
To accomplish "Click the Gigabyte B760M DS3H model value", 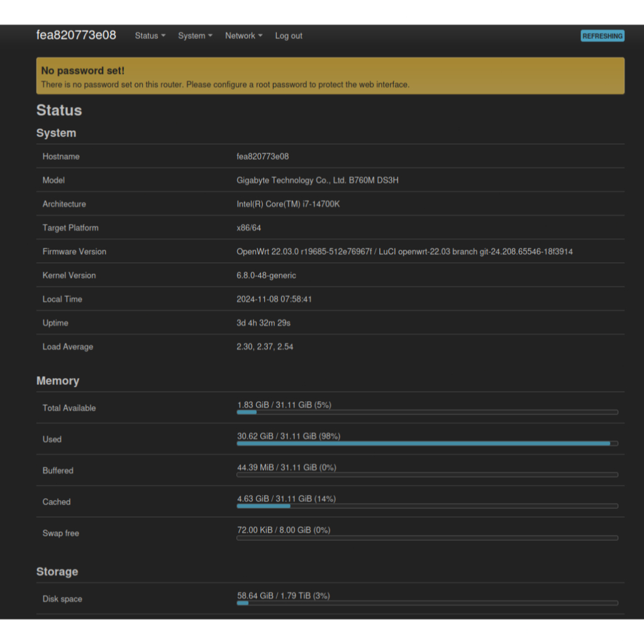I will coord(318,180).
